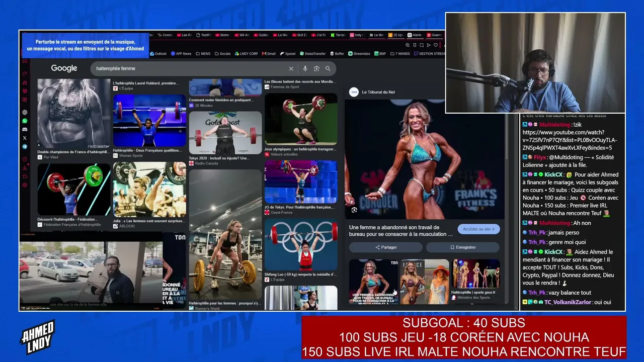Click 'L'haltérophile Laurel Hubbard' result title
The width and height of the screenshot is (644, 362).
click(x=146, y=83)
